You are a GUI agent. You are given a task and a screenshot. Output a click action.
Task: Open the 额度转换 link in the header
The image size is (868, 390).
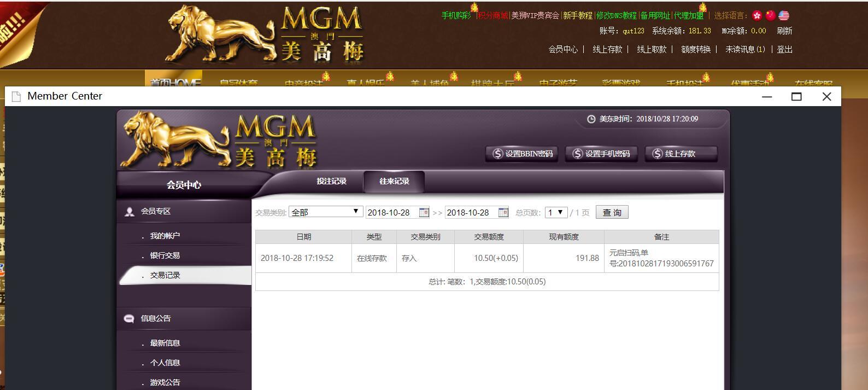pos(696,49)
